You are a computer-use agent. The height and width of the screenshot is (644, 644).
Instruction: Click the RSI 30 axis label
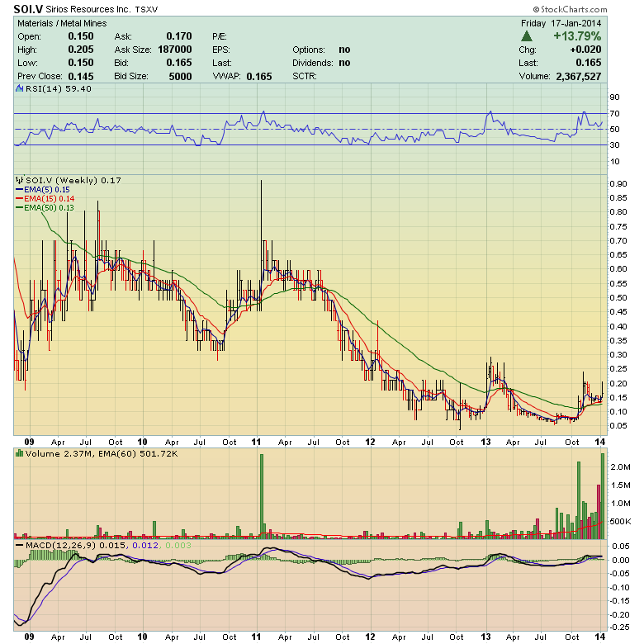(615, 145)
